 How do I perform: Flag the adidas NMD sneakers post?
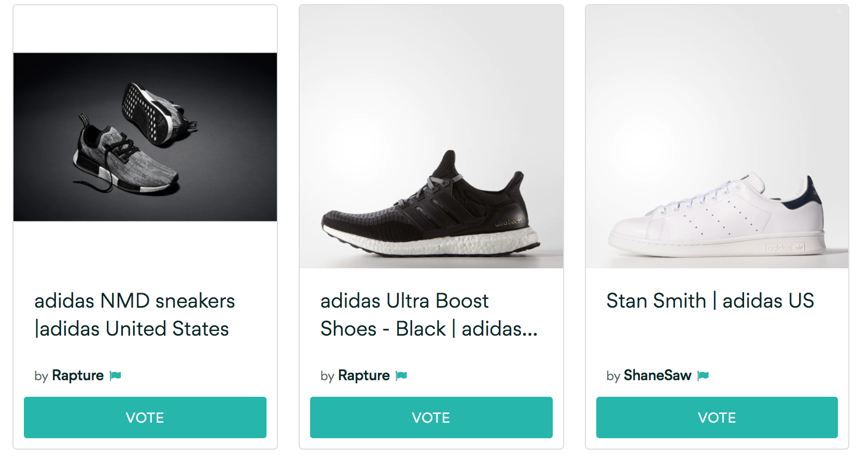click(116, 376)
